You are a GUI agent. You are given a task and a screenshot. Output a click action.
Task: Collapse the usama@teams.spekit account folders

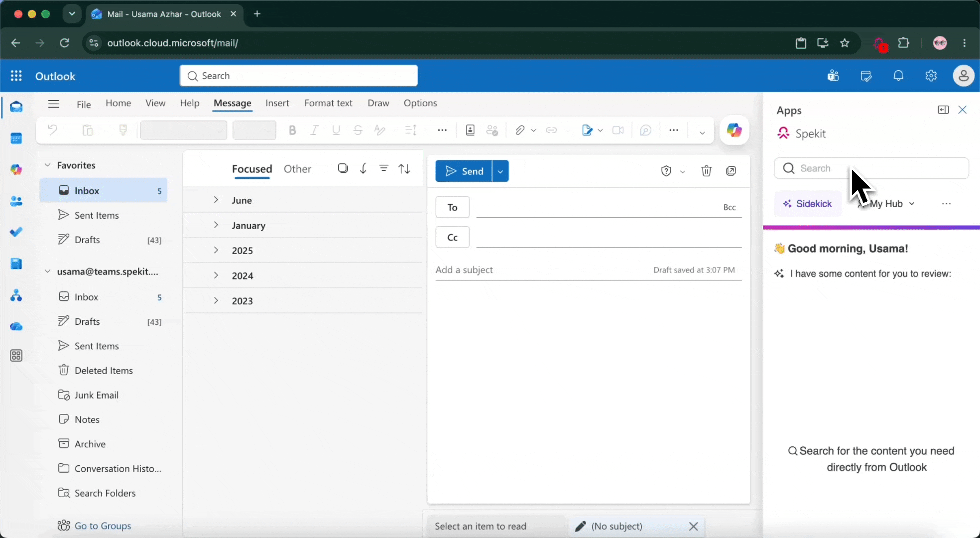[47, 271]
